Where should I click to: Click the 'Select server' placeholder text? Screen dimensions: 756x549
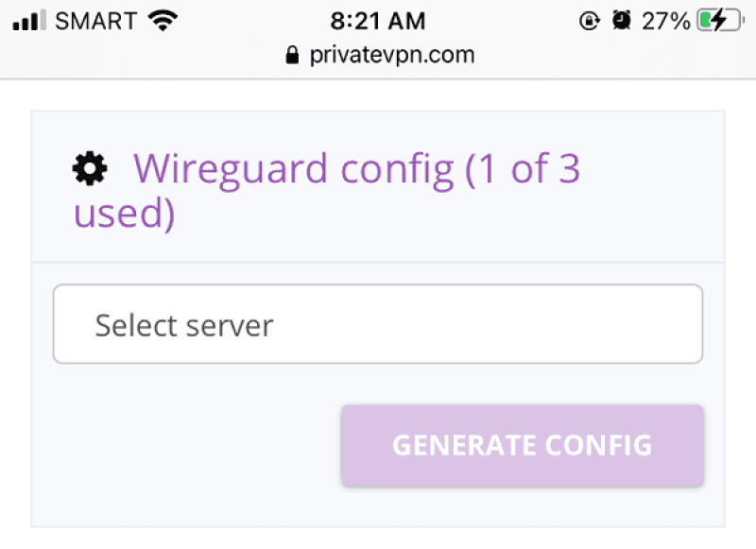tap(184, 326)
